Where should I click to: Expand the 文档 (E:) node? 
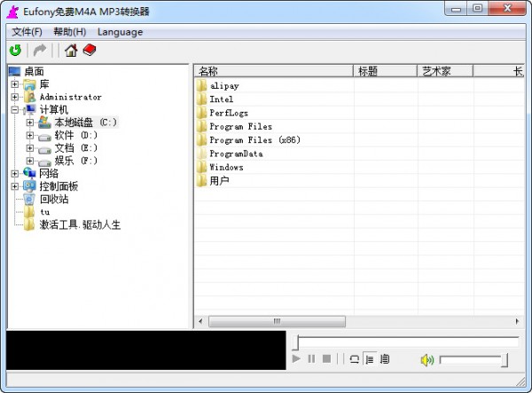coord(30,148)
